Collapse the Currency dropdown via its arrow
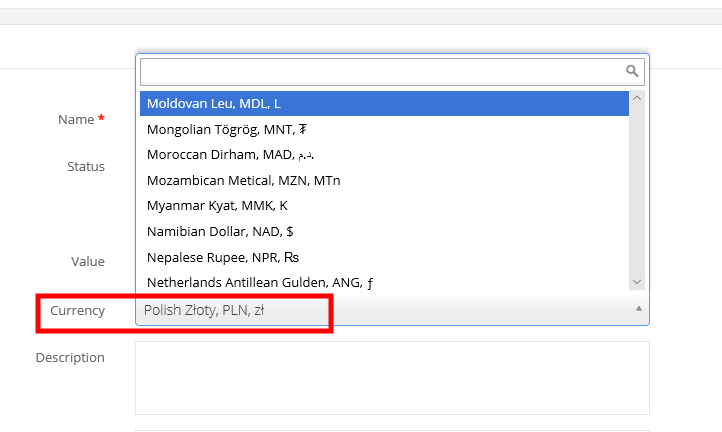The width and height of the screenshot is (722, 432). (639, 309)
